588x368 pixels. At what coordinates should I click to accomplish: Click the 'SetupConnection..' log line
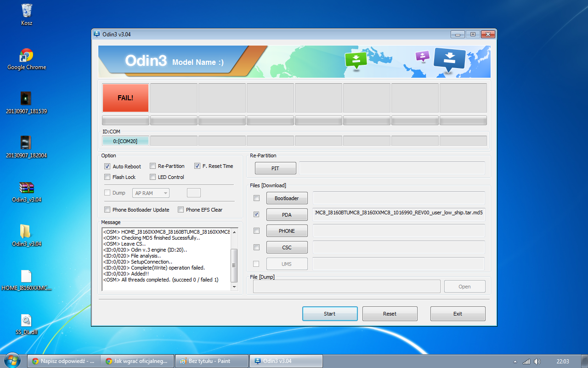click(138, 262)
